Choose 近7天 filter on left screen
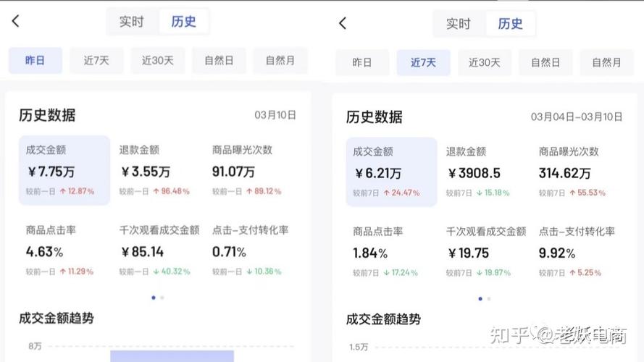 point(96,60)
